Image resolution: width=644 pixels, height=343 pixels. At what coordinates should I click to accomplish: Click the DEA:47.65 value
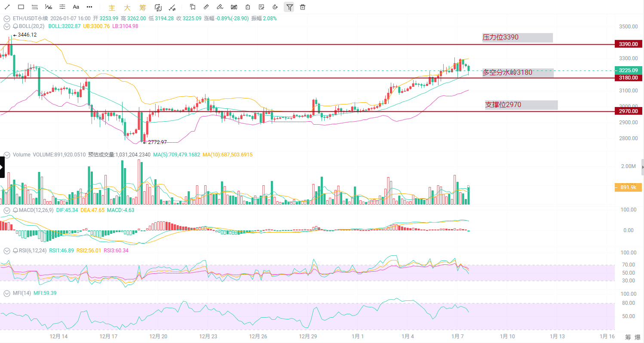[92, 210]
